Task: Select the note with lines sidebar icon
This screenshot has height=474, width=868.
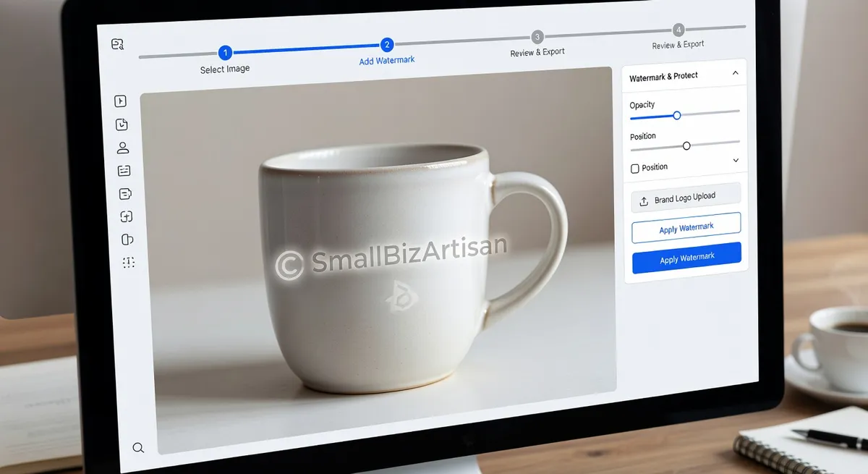Action: tap(125, 194)
